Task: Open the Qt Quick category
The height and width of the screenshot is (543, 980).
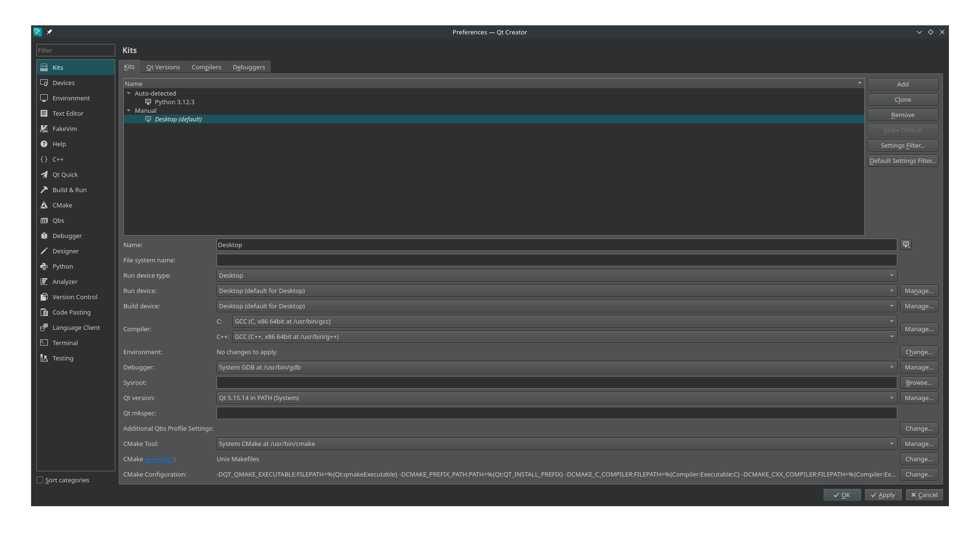Action: (x=76, y=174)
